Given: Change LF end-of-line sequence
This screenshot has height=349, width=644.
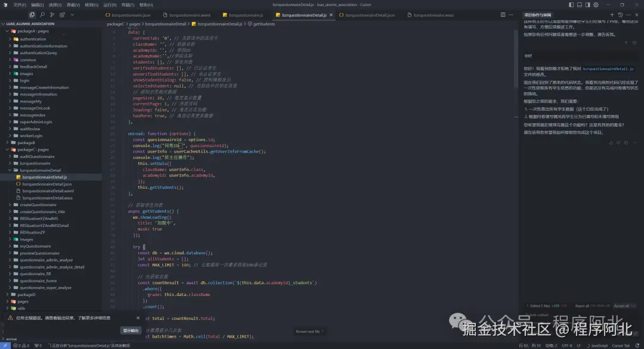Looking at the screenshot, I should click(x=578, y=345).
